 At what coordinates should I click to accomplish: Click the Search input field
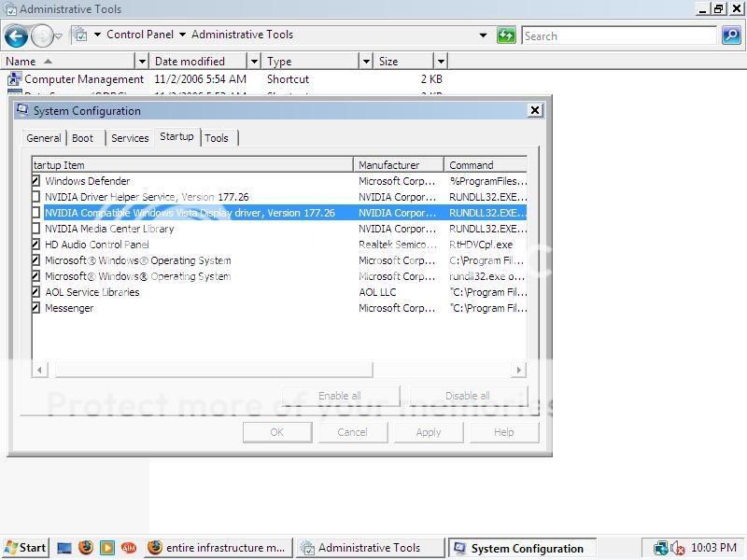[618, 35]
